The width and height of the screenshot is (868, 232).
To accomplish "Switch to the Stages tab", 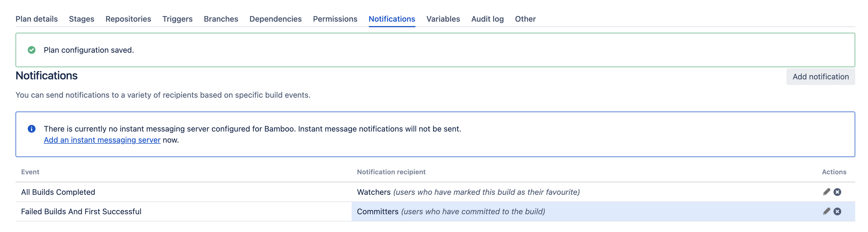I will click(x=82, y=19).
